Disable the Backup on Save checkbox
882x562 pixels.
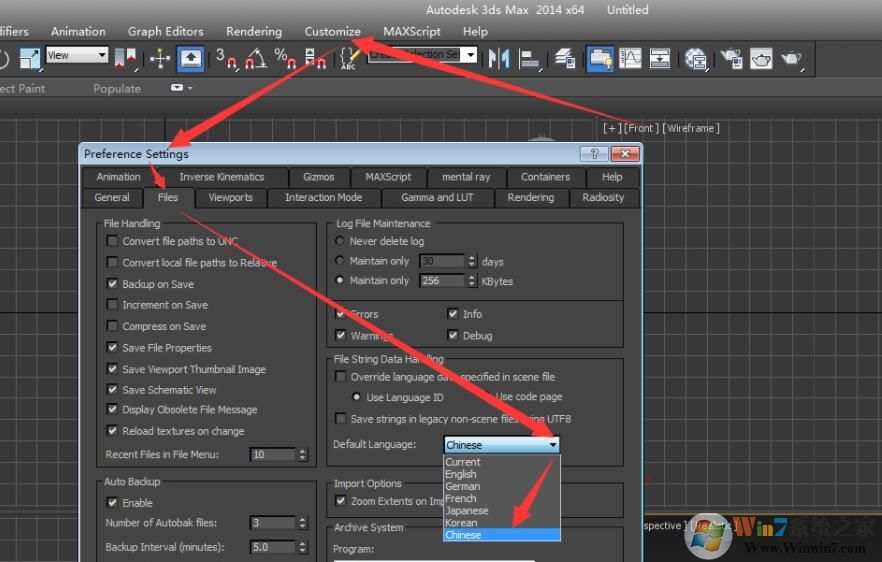(x=113, y=284)
